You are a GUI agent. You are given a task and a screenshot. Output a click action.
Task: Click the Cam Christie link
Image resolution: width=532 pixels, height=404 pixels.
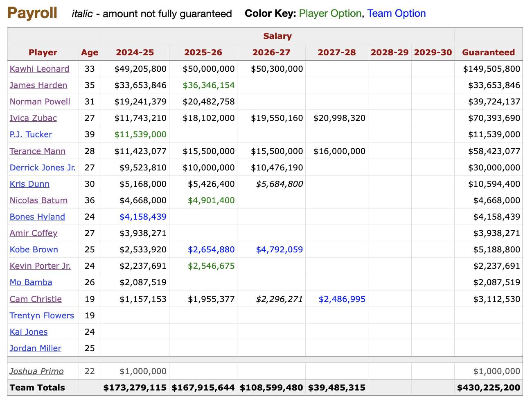[x=36, y=299]
